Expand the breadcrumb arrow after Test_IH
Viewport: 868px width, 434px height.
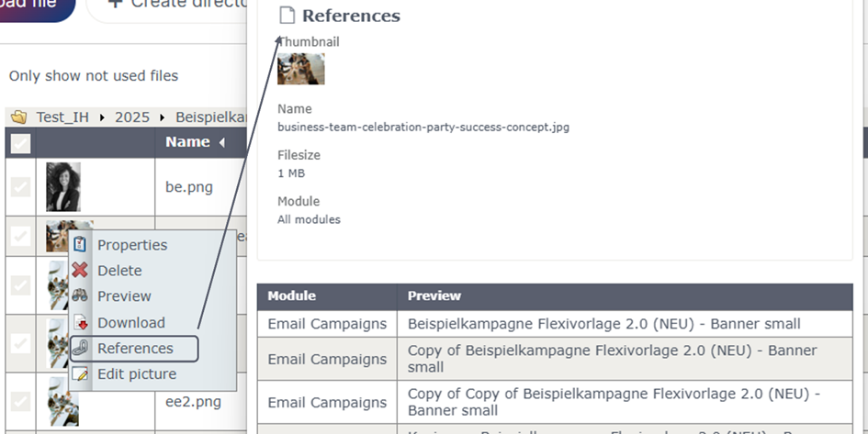[x=102, y=117]
